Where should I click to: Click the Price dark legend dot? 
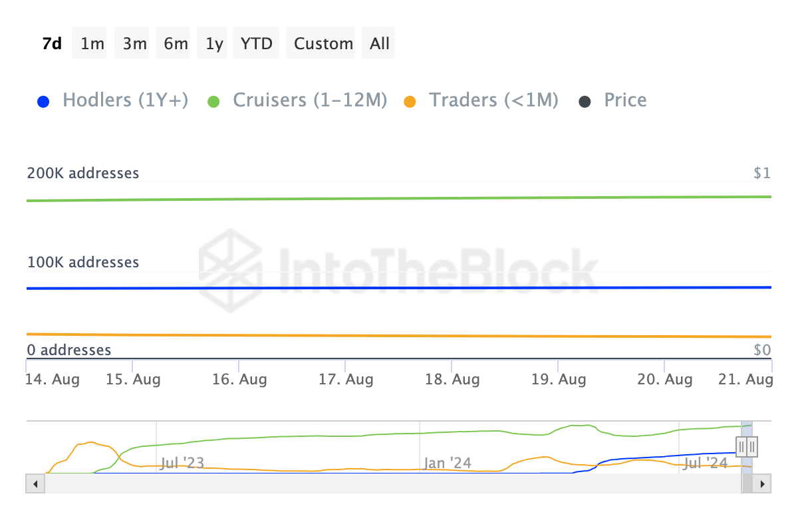[585, 102]
